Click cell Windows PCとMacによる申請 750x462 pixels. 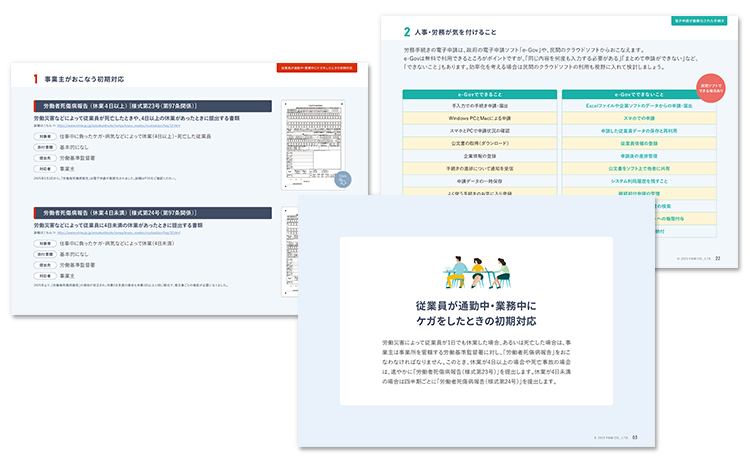coord(480,118)
